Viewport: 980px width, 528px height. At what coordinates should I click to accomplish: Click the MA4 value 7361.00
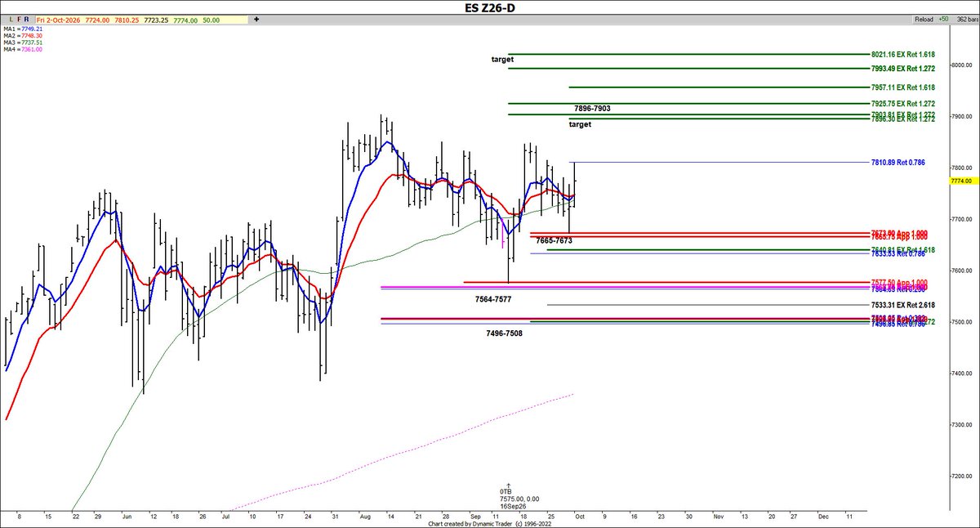pos(32,50)
